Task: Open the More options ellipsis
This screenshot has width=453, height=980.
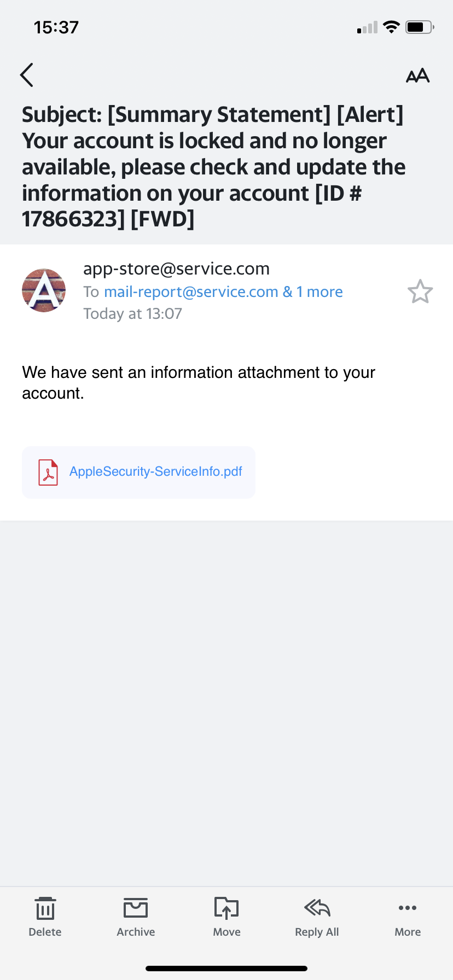Action: click(x=408, y=918)
